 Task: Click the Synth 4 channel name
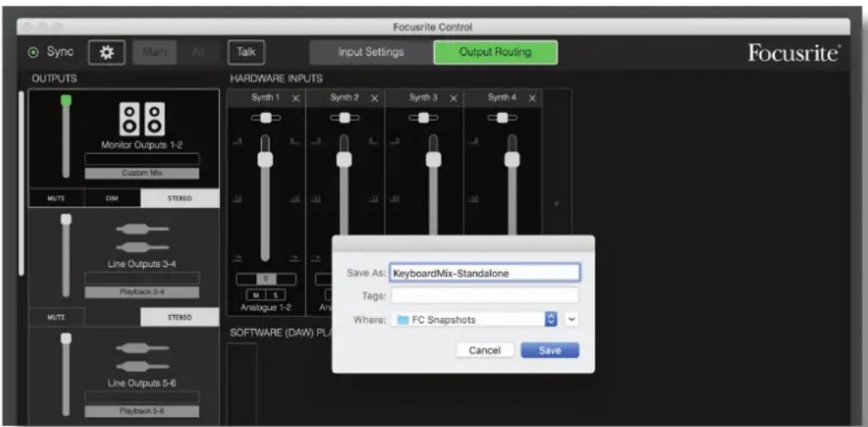coord(502,98)
